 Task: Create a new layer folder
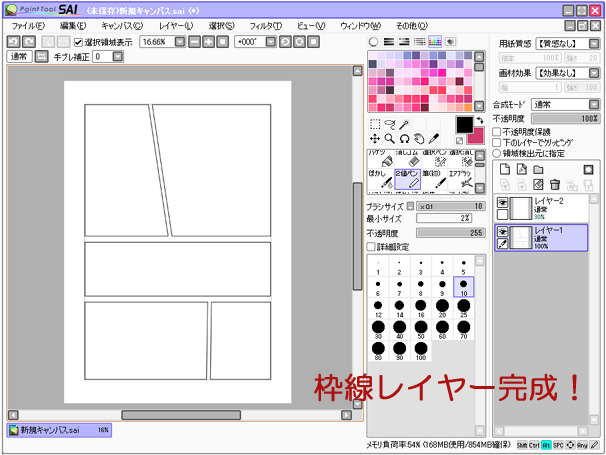click(x=538, y=169)
